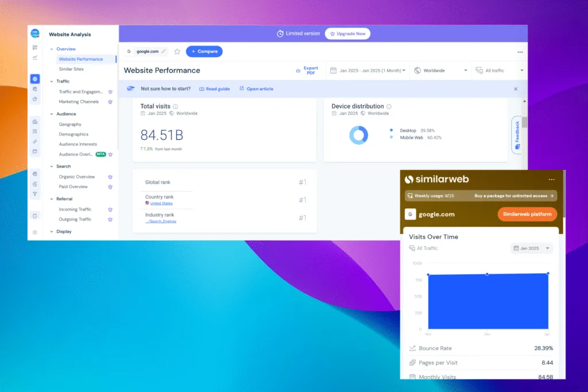
Task: Select the highlighted globe Website Analysis icon
Action: [35, 79]
